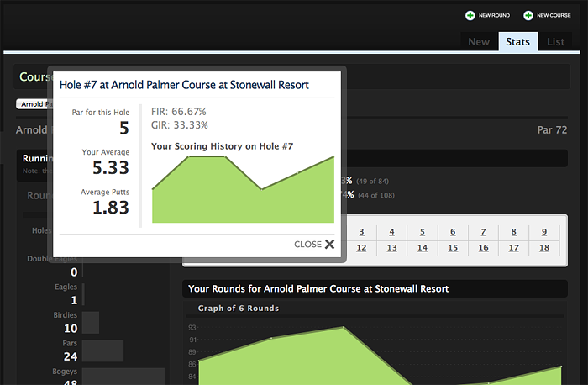This screenshot has width=588, height=385.
Task: Click the '(49 of 84)' text
Action: (372, 182)
